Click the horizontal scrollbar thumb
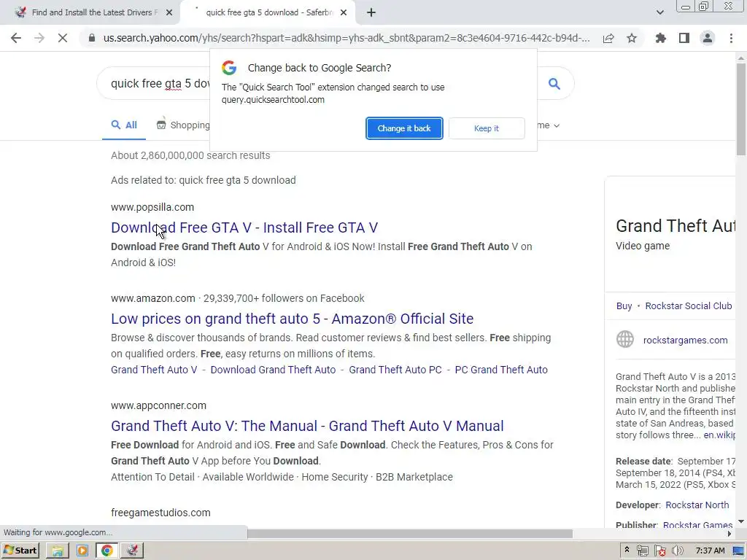 (x=410, y=534)
